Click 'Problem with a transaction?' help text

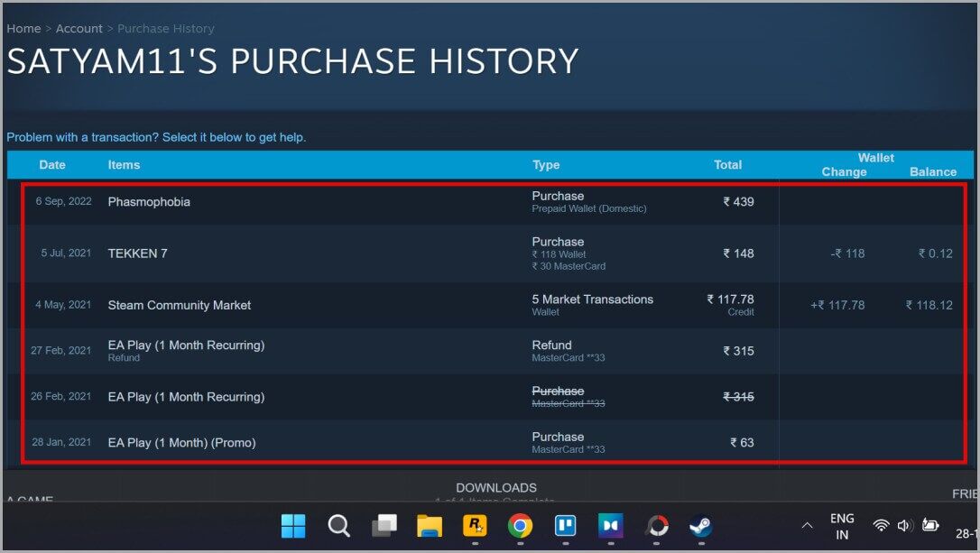click(156, 137)
